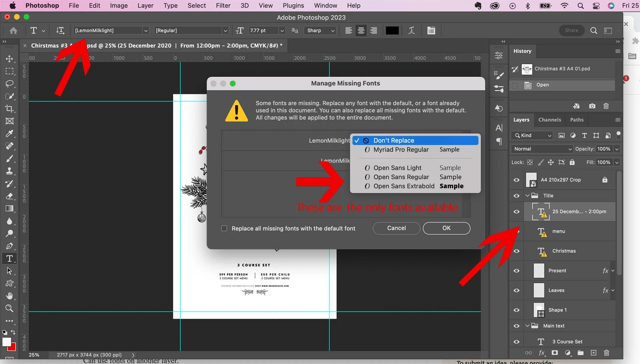Click the Share button
This screenshot has height=364, width=640.
pyautogui.click(x=572, y=31)
